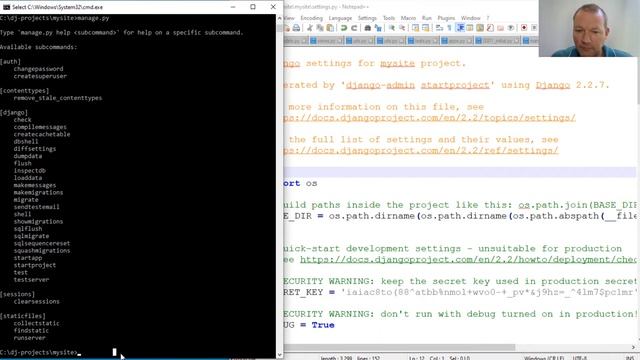
Task: Open the Run menu
Action: point(427,18)
